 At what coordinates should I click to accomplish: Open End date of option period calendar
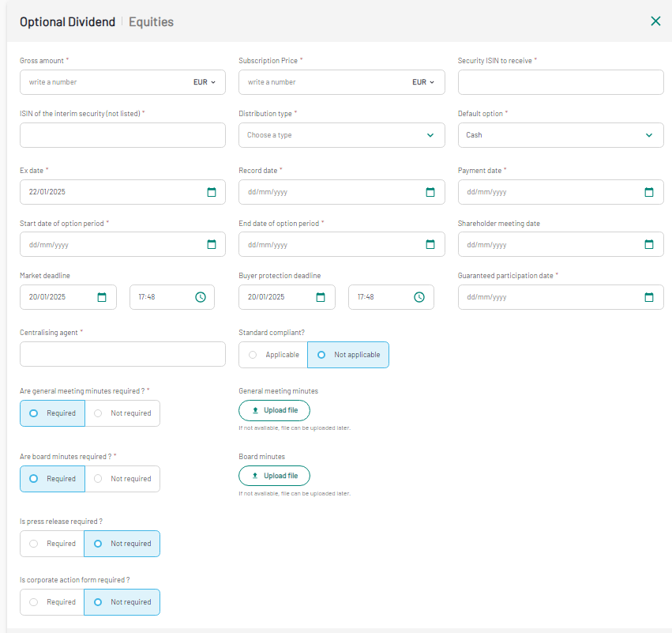pos(430,244)
